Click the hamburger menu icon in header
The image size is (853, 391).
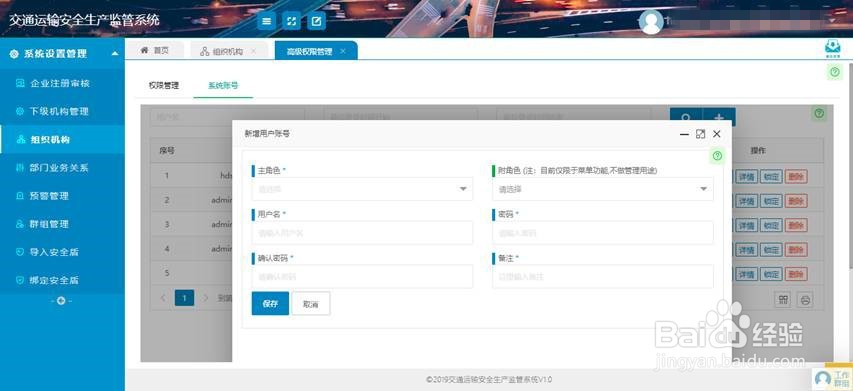(266, 21)
